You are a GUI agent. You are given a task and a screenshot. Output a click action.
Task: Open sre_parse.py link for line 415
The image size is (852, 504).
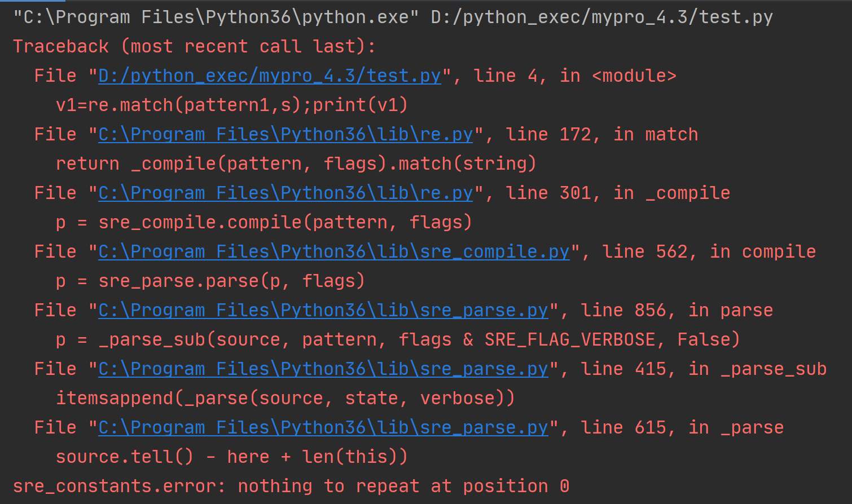[x=323, y=369]
